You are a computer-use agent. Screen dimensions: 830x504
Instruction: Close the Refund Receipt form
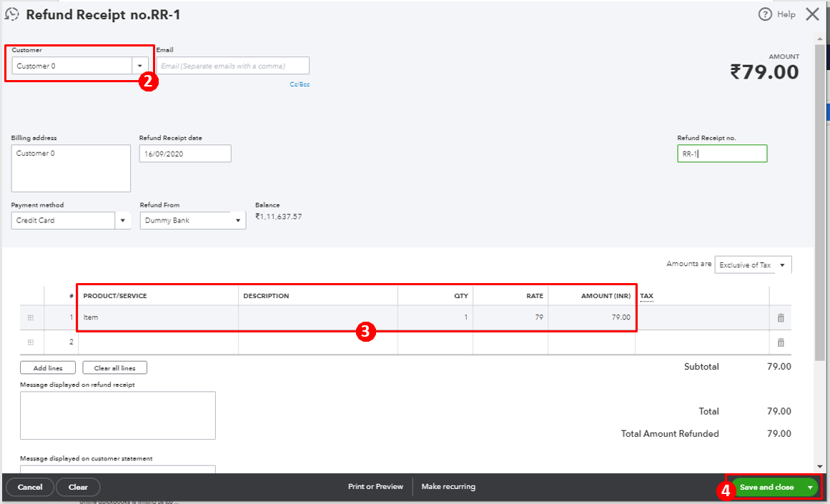click(x=813, y=14)
